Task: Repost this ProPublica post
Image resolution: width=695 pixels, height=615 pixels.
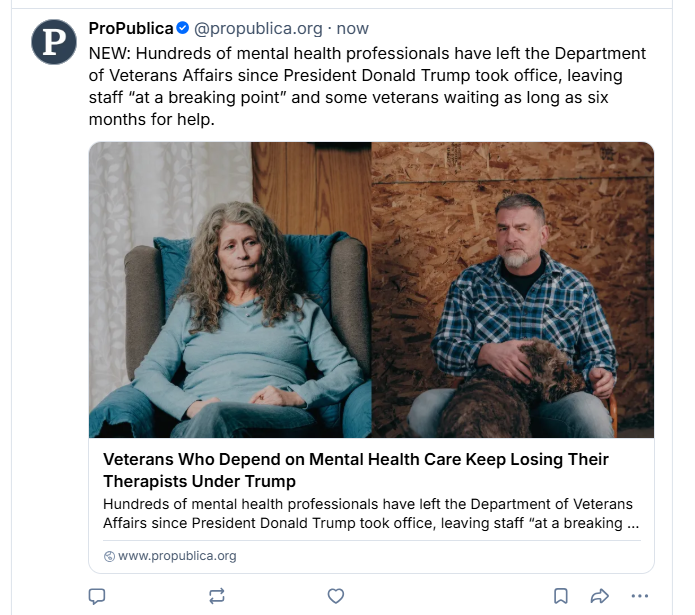Action: click(x=217, y=596)
